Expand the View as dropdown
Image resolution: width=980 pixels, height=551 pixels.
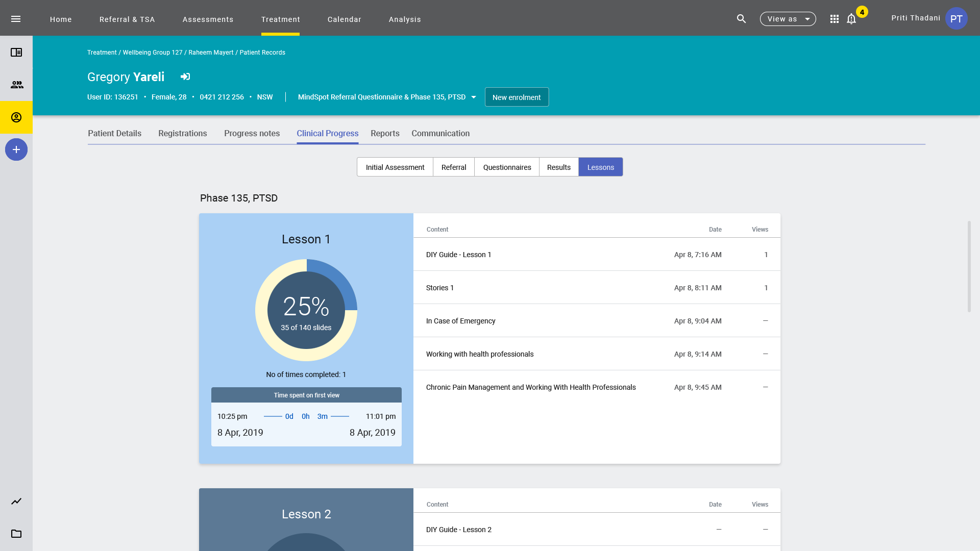pyautogui.click(x=788, y=19)
